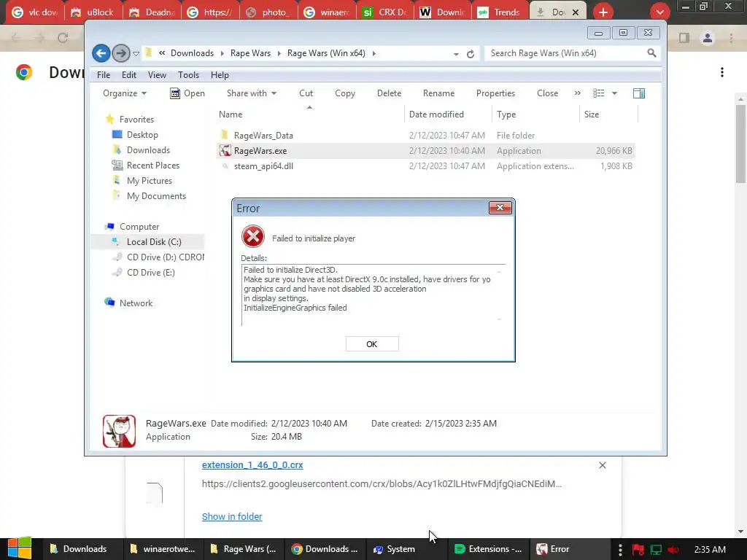Click the change view icon
Screen dimensions: 747x560
pos(598,93)
